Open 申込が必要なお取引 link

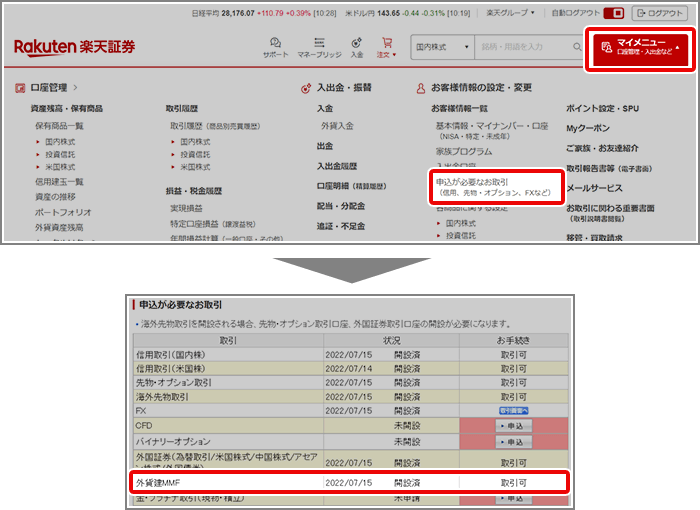coord(493,187)
